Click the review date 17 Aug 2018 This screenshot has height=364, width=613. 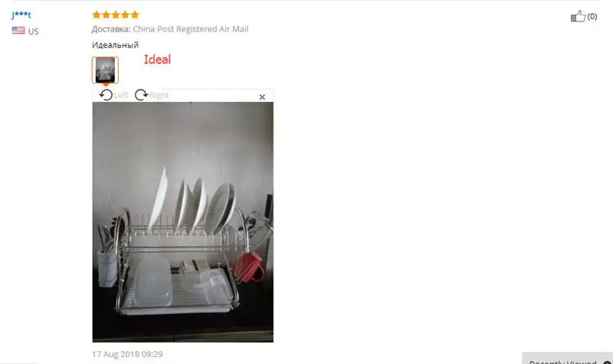[x=127, y=354]
